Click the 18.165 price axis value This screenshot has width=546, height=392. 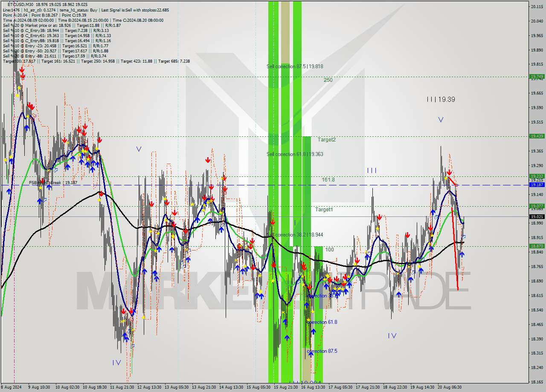537,382
